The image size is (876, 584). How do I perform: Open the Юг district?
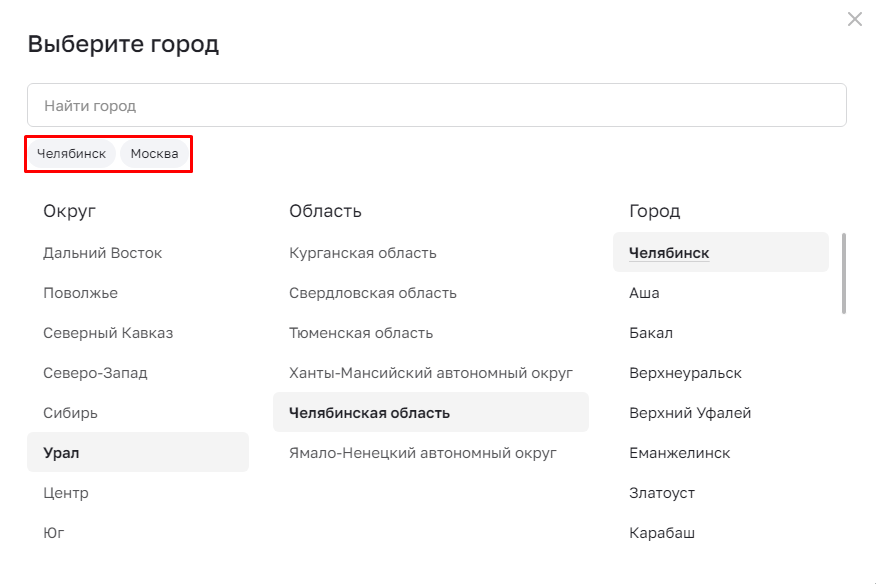(x=54, y=533)
